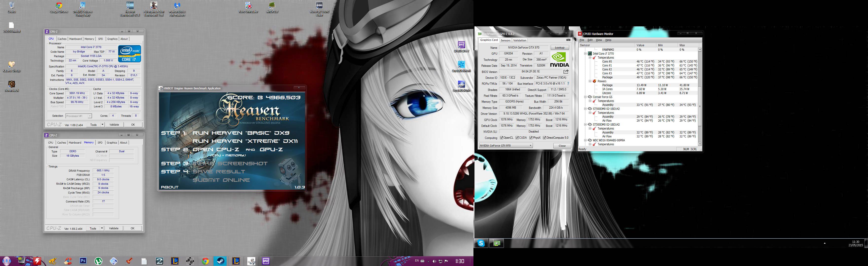Toggle the DirectCompute 5.0 checkbox
The height and width of the screenshot is (266, 868).
(x=544, y=138)
